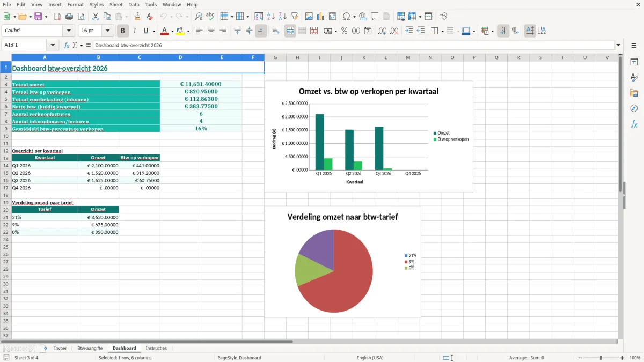Open the Styles menu
644x362 pixels.
pos(97,4)
